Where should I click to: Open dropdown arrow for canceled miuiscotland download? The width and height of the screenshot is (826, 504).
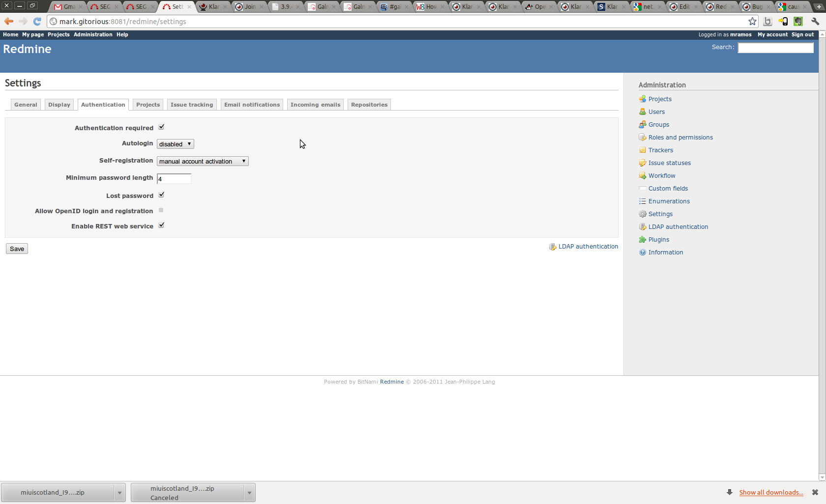click(x=249, y=492)
